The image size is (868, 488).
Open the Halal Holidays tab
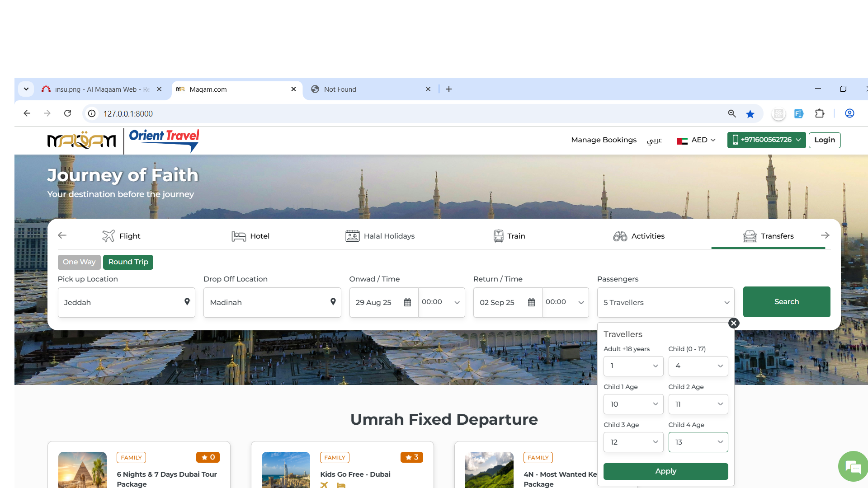380,236
